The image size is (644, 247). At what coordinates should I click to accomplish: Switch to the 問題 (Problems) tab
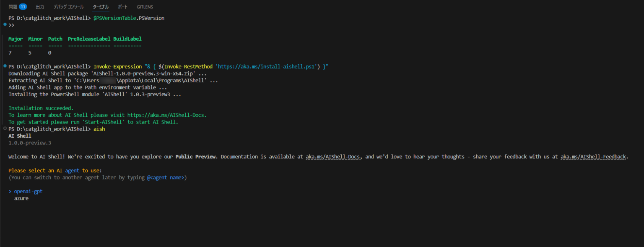(13, 7)
